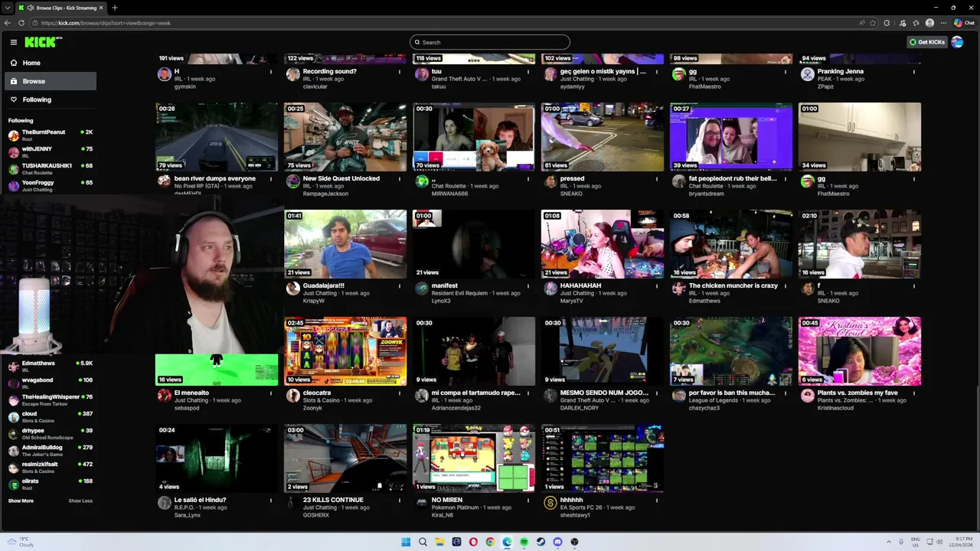Open options for clip 'manifest'
Image resolution: width=980 pixels, height=551 pixels.
(528, 285)
